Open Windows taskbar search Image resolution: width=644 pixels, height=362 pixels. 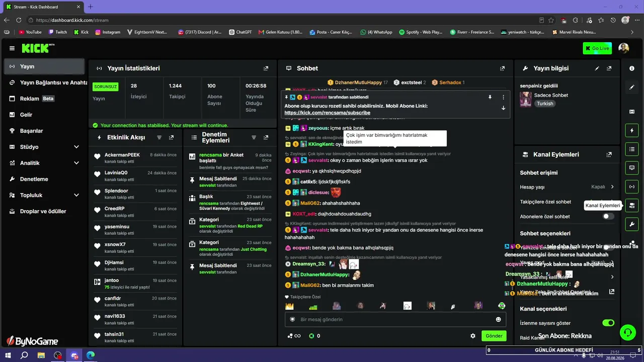pos(24,355)
